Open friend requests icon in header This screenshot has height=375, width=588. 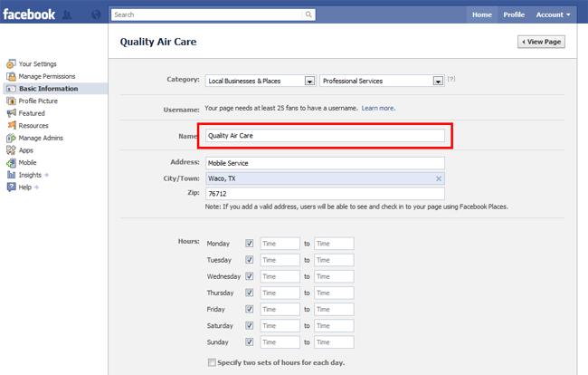(x=67, y=14)
